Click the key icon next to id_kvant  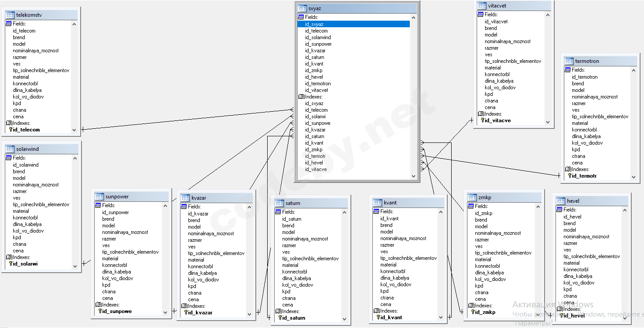(x=378, y=317)
